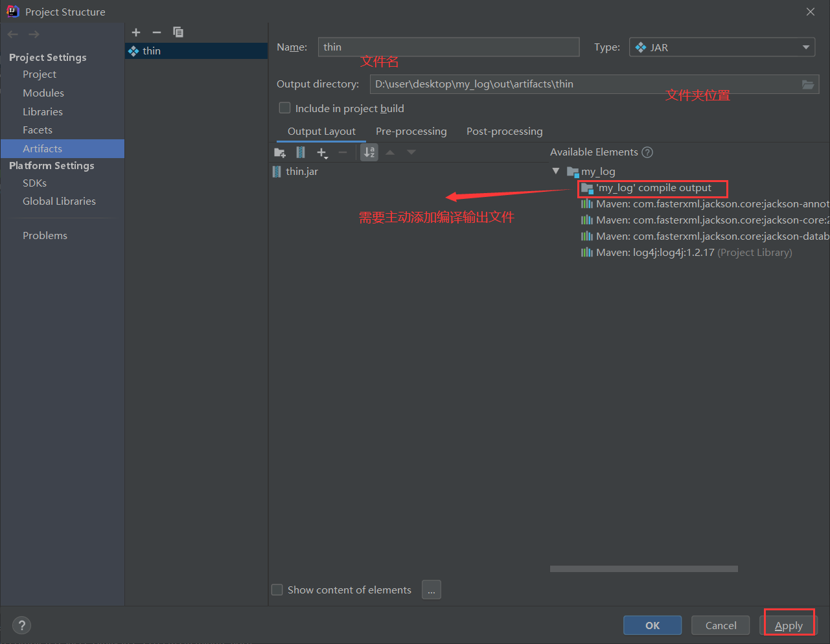Click the jackson-databind library icon
The image size is (830, 644).
(x=587, y=236)
